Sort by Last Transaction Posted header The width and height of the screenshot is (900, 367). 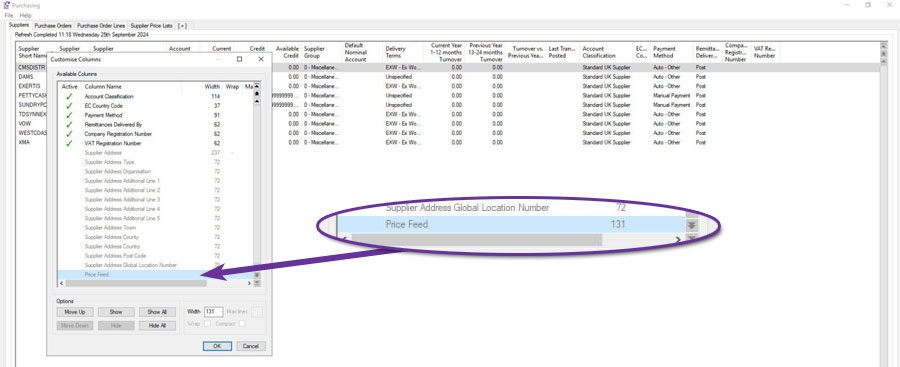click(563, 52)
